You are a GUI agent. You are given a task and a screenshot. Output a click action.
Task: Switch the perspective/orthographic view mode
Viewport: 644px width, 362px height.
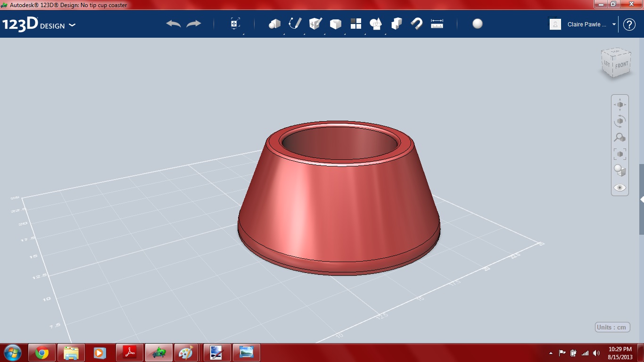[x=620, y=171]
